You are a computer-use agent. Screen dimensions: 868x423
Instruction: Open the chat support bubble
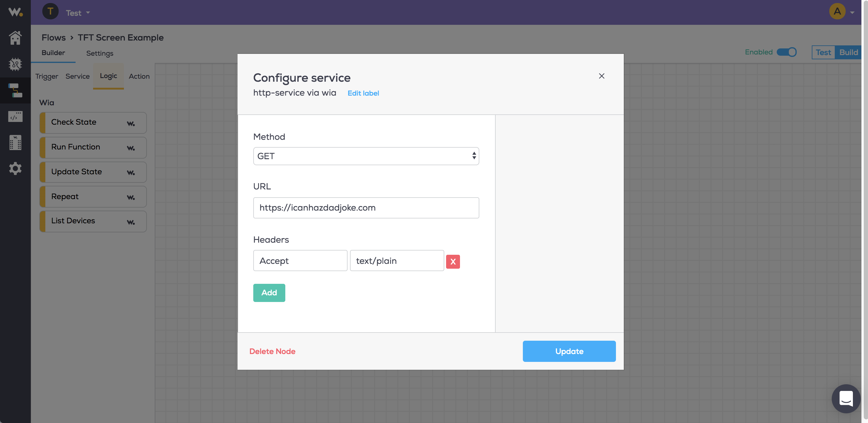(846, 399)
